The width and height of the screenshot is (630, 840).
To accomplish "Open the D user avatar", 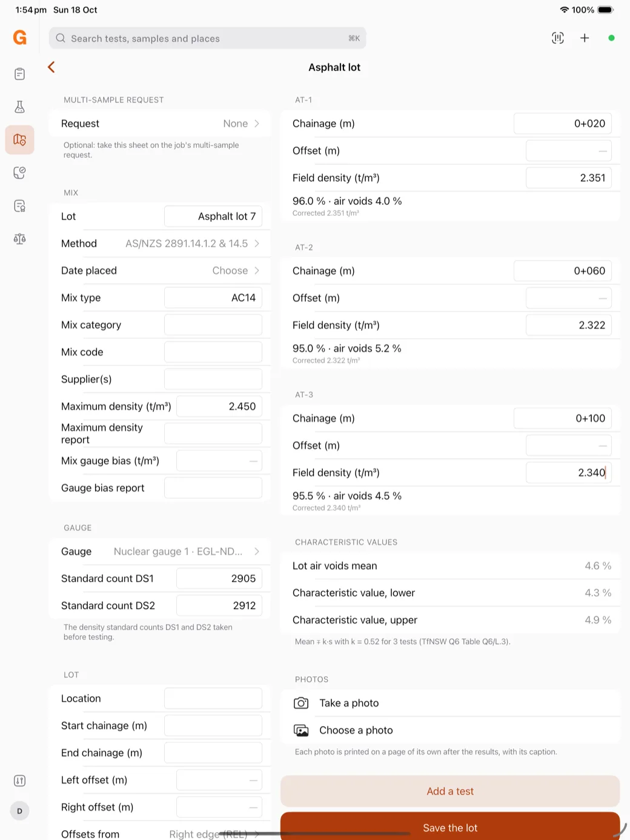I will point(20,811).
